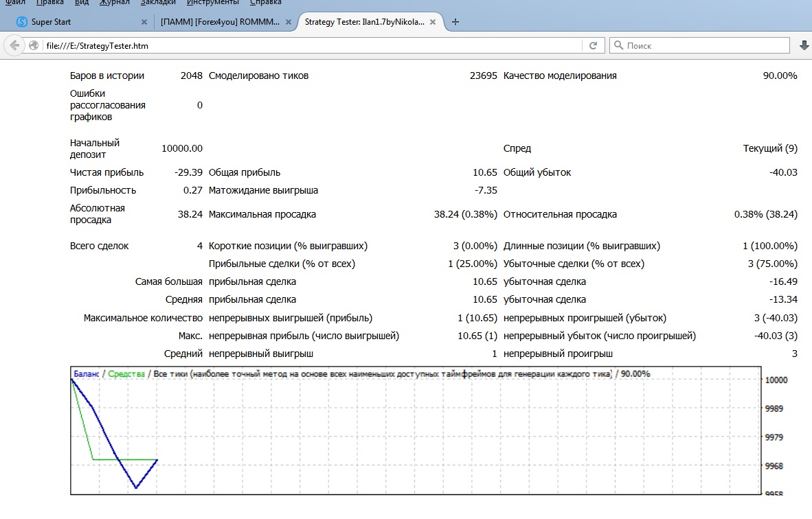Open the downloads arrow button
The height and width of the screenshot is (519, 812).
pos(804,45)
